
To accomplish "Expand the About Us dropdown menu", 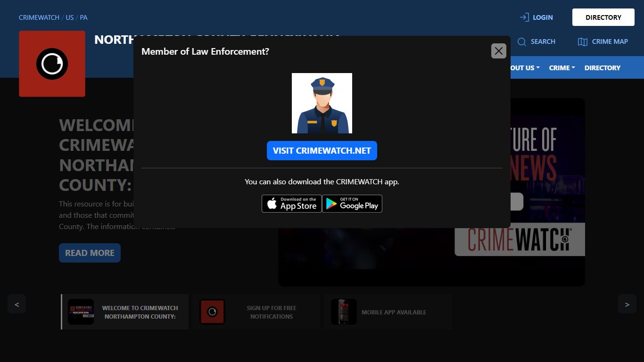I will (x=524, y=68).
